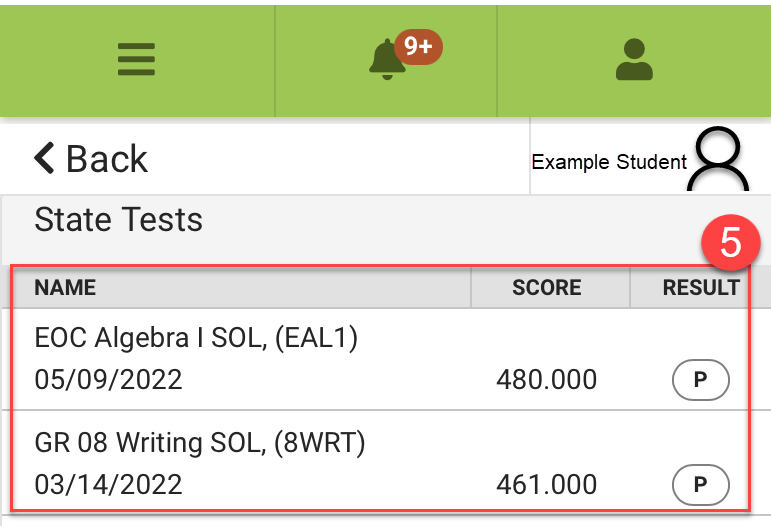Image resolution: width=771 pixels, height=526 pixels.
Task: Open GR 08 Writing SOL test row
Action: tap(381, 460)
